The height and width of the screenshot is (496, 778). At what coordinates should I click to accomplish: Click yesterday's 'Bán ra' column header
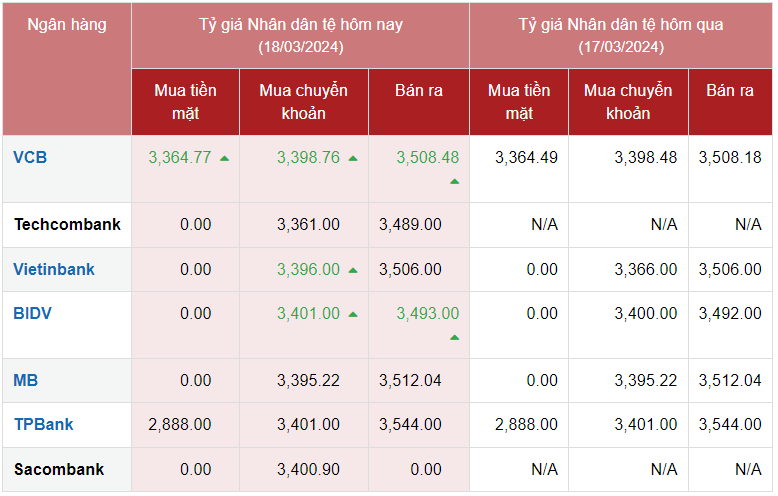pyautogui.click(x=730, y=90)
